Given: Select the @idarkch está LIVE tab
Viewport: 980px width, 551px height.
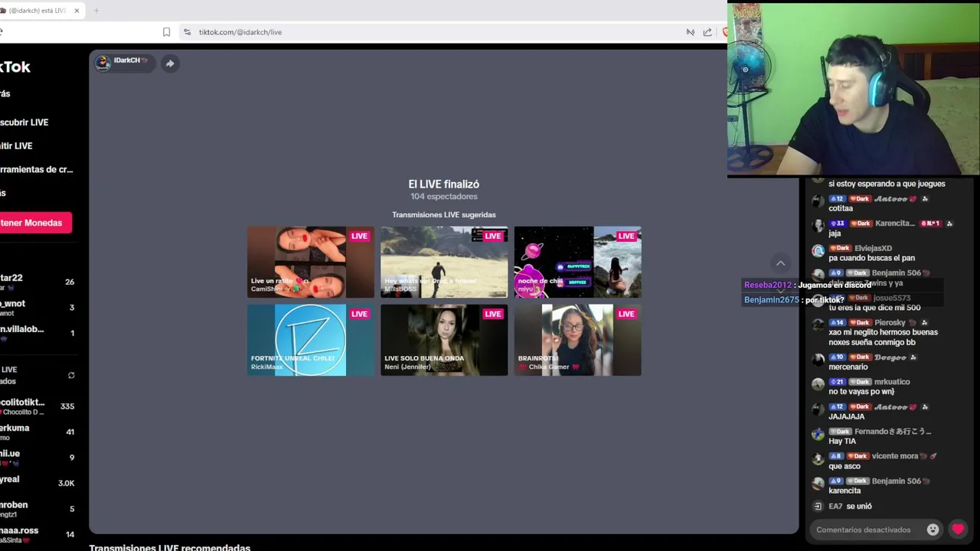Looking at the screenshot, I should (x=38, y=11).
